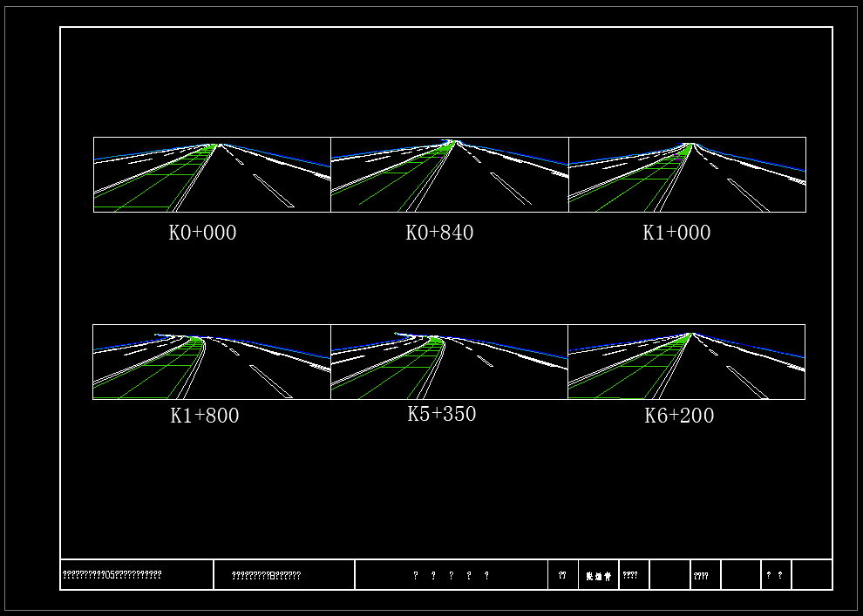The height and width of the screenshot is (616, 863).
Task: Click the wide center title block cell
Action: (x=451, y=575)
